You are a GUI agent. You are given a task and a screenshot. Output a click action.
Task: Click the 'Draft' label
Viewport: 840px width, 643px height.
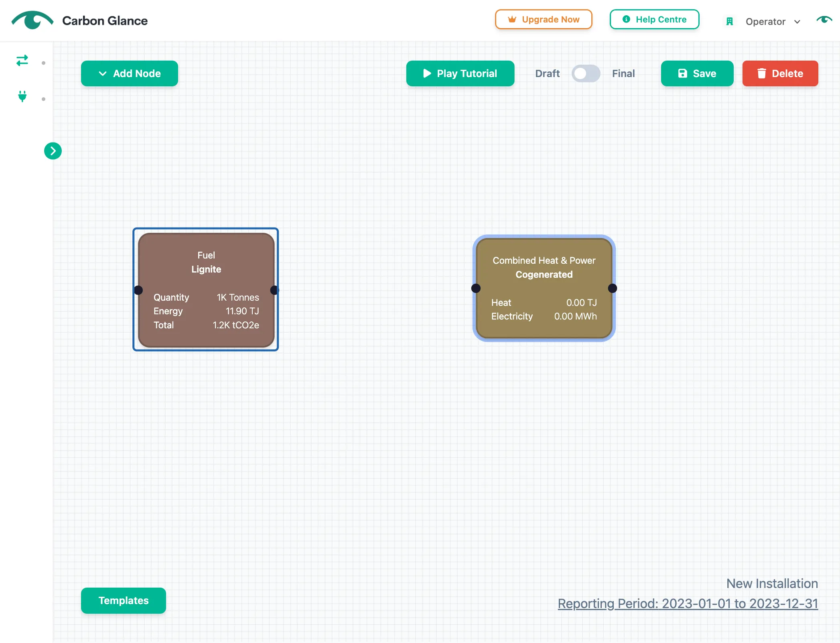click(x=547, y=73)
